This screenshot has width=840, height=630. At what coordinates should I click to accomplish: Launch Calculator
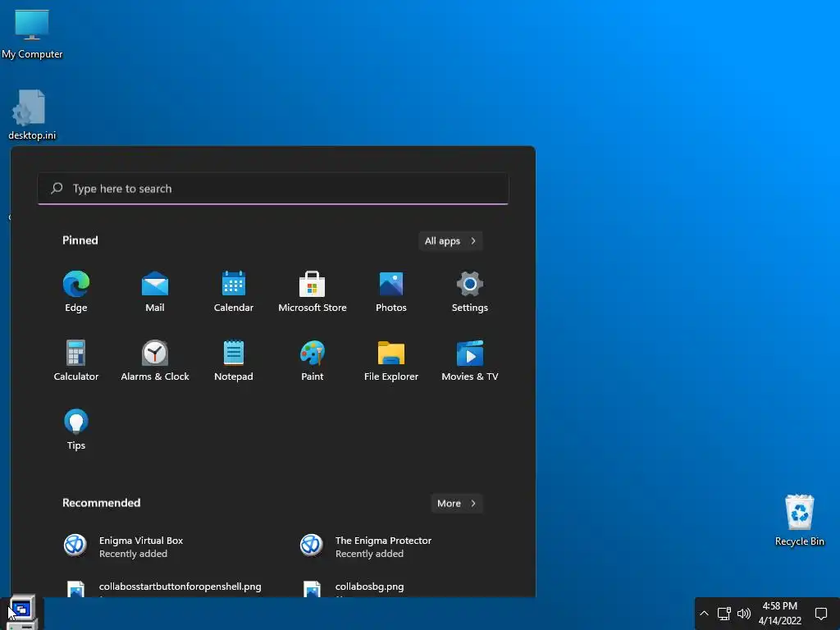76,361
